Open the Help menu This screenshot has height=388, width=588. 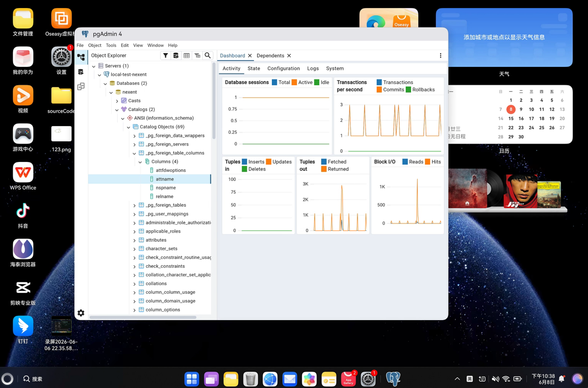[172, 45]
